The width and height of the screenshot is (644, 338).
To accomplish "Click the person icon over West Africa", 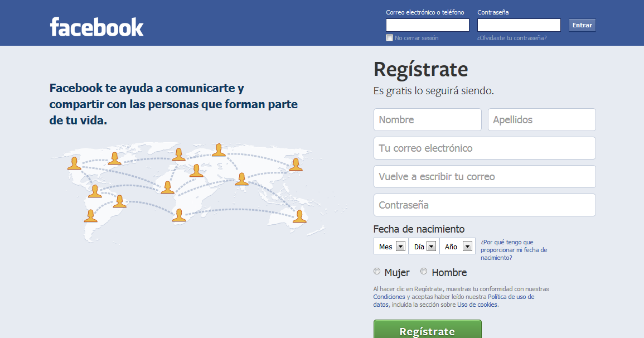I will click(167, 187).
